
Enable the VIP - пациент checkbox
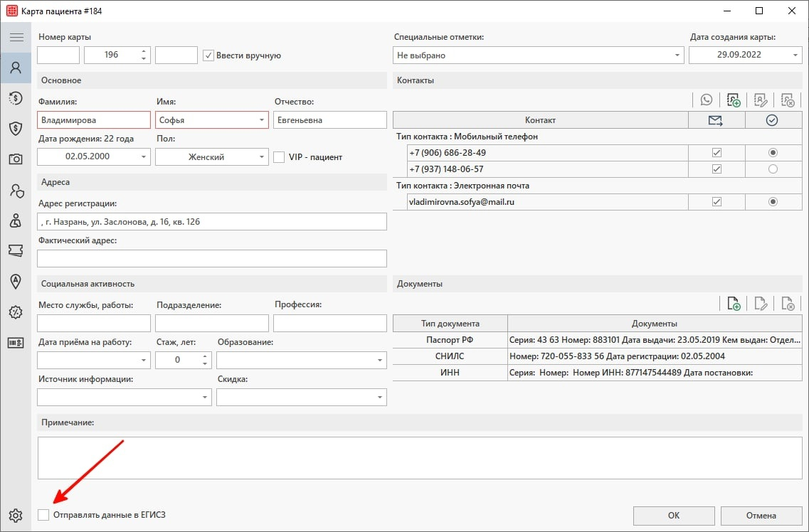(279, 157)
